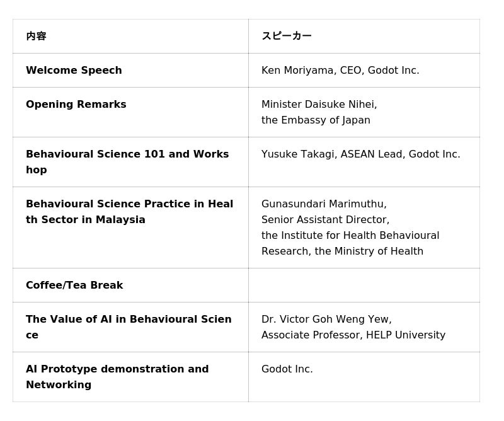
Task: Click the Embassy of Japan line
Action: 316,120
